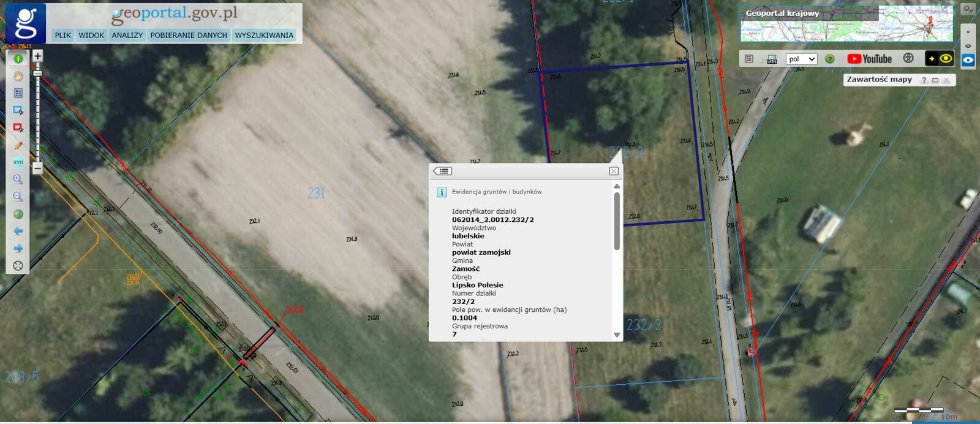Open the 'pol' language dropdown
Viewport: 980px width, 424px height.
tap(801, 59)
